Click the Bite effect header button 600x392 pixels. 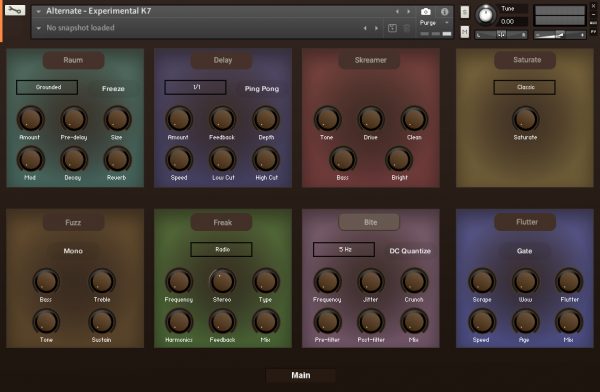pyautogui.click(x=370, y=222)
